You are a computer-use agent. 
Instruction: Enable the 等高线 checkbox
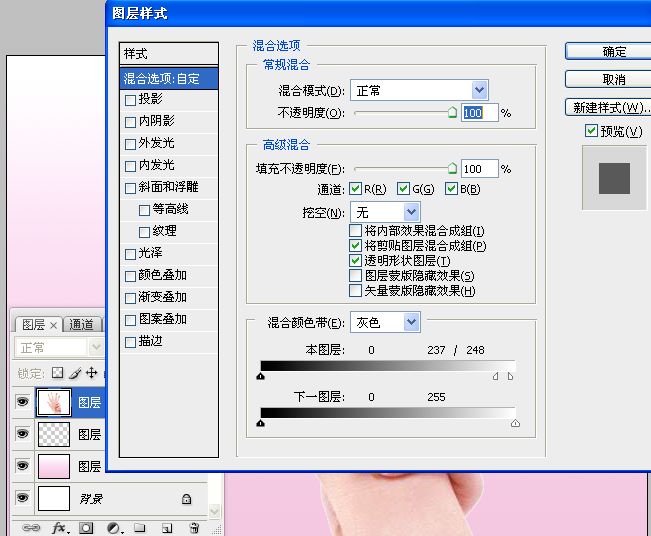(144, 210)
